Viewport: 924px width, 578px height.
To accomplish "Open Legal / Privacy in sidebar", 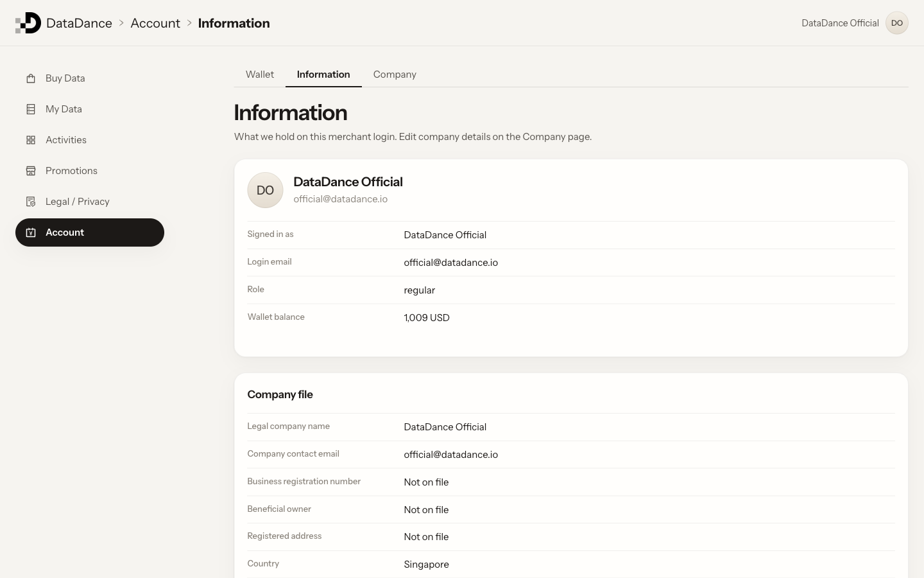I will [x=90, y=202].
